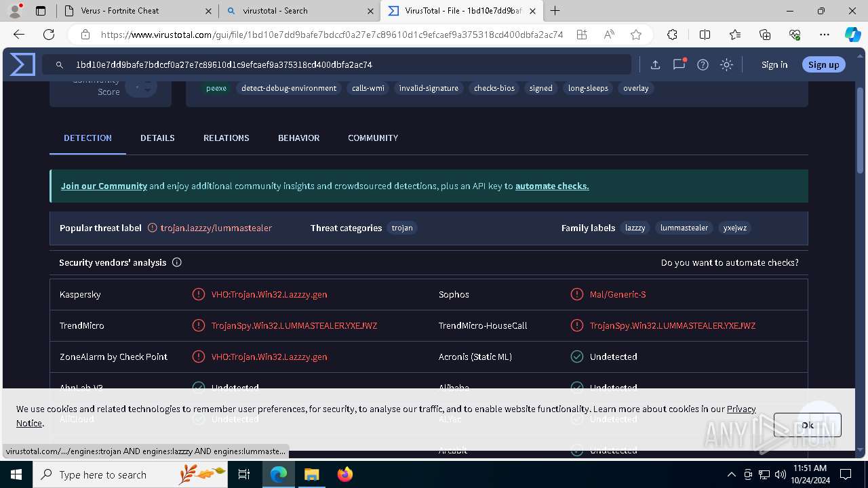Switch to the virustotal - Search tab
This screenshot has height=488, width=868.
click(299, 11)
